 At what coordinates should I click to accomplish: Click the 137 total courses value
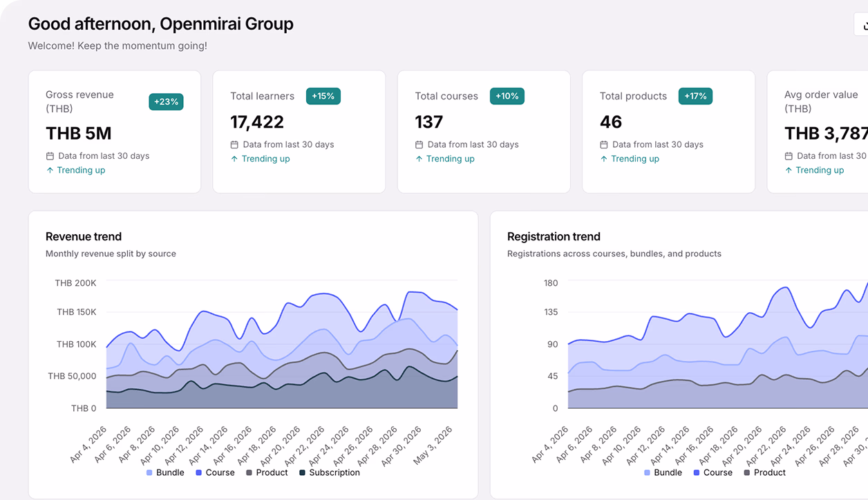tap(428, 122)
